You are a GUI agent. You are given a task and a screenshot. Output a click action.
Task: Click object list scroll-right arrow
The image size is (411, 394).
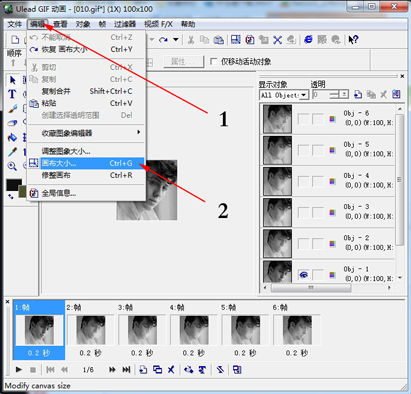pos(389,287)
